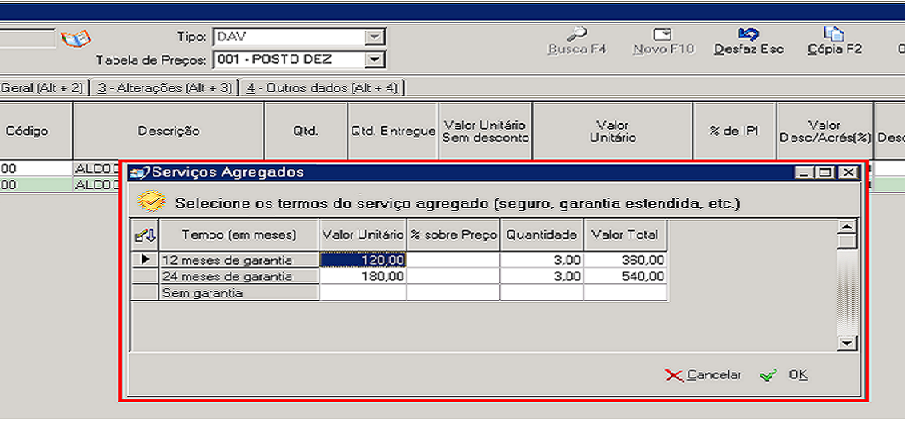Click the 360,00 Valor Total cell
906x421 pixels.
[625, 260]
